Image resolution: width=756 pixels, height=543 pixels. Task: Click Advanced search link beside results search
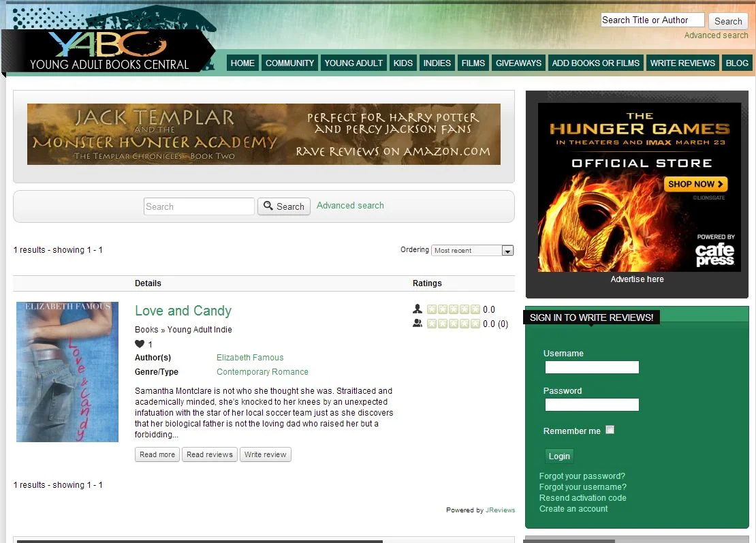[350, 206]
